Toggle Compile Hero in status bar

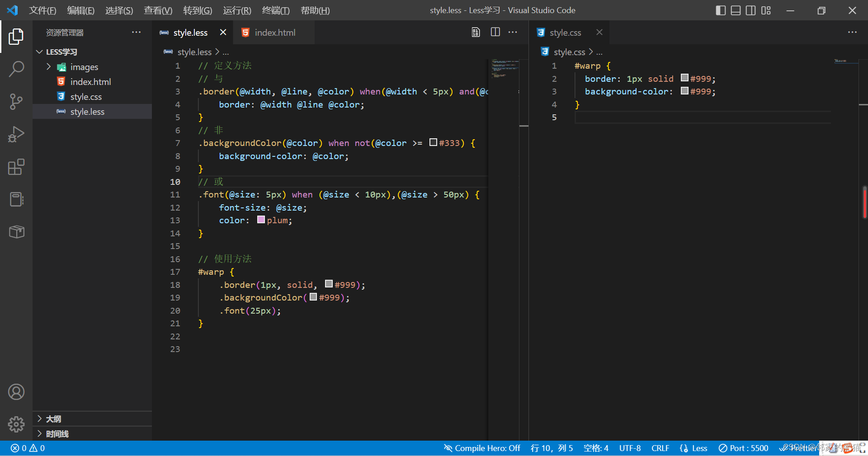point(482,448)
